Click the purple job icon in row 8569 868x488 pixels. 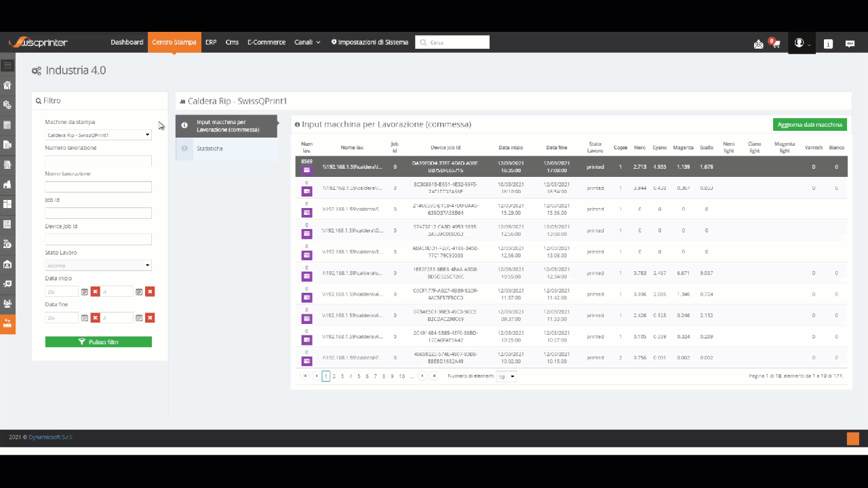pyautogui.click(x=307, y=170)
